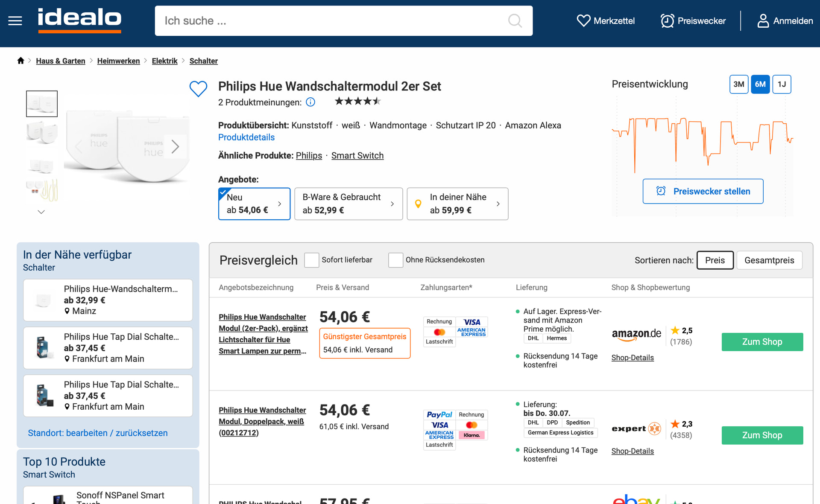Show 6M price history
Viewport: 820px width, 504px height.
point(760,84)
